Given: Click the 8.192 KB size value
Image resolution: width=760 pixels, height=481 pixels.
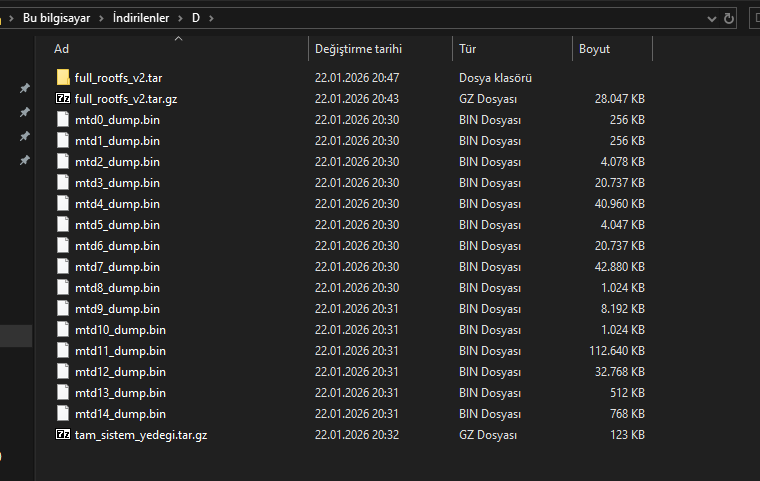Looking at the screenshot, I should pyautogui.click(x=623, y=308).
